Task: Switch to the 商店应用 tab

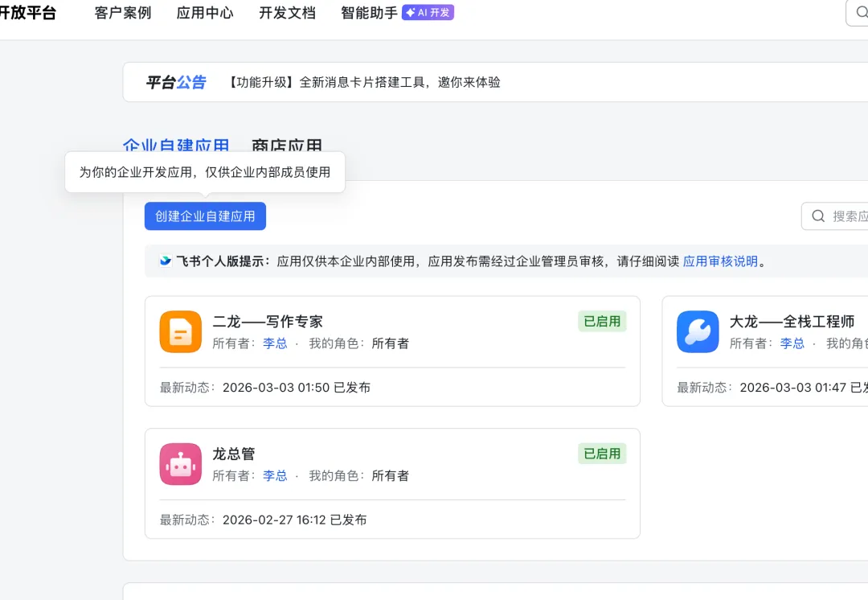Action: [x=287, y=145]
